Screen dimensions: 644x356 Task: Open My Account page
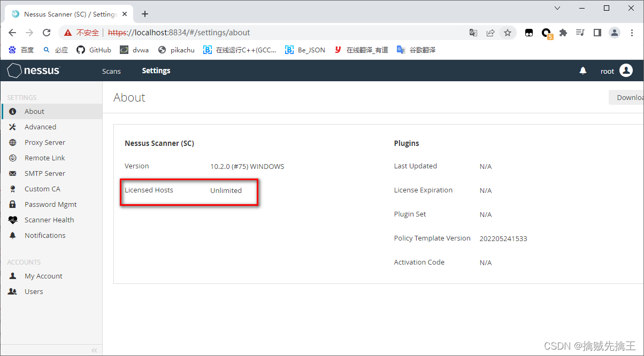pyautogui.click(x=51, y=276)
